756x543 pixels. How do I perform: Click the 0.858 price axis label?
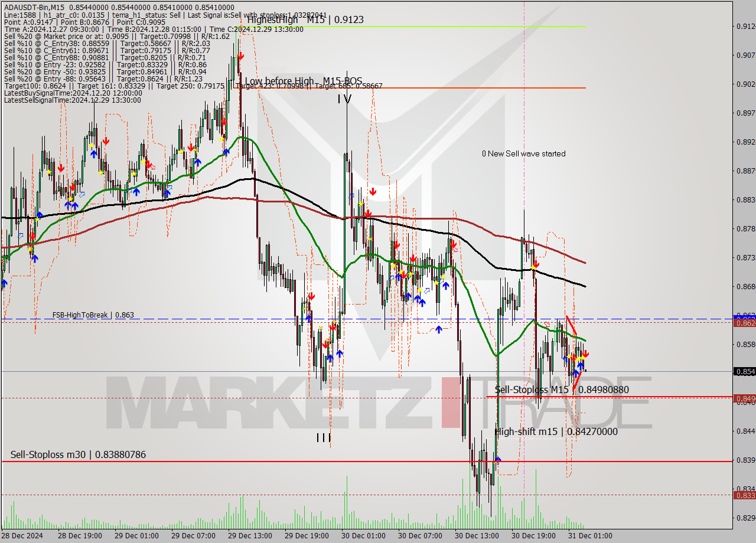tap(745, 344)
